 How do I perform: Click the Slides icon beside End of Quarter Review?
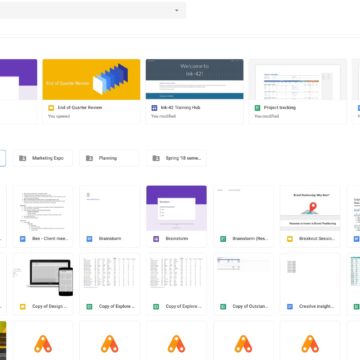point(51,108)
